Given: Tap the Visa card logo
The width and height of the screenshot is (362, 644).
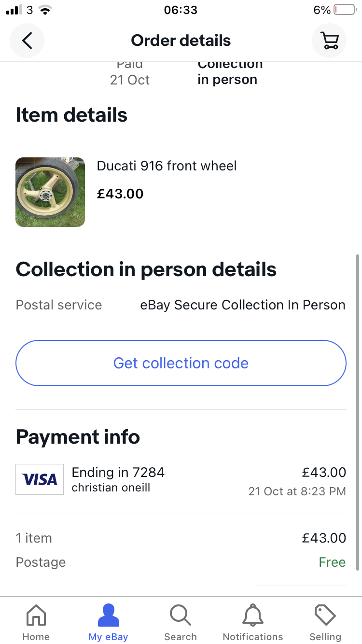Looking at the screenshot, I should point(40,479).
